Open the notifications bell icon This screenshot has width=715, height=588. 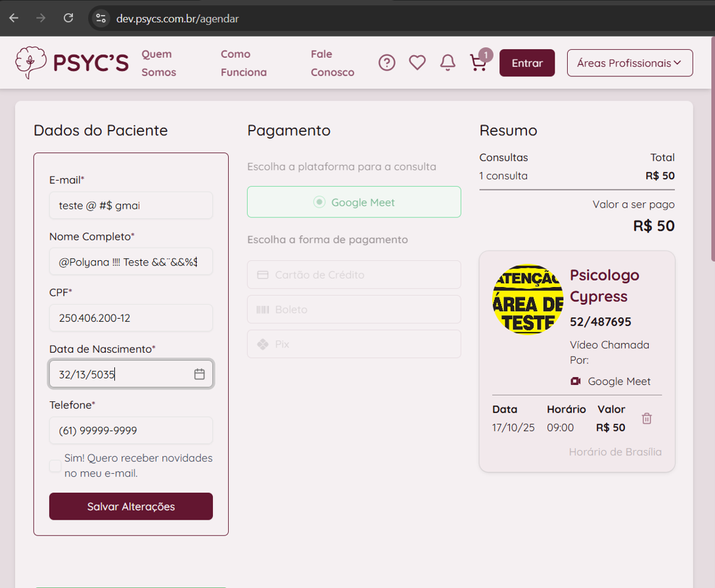(448, 63)
